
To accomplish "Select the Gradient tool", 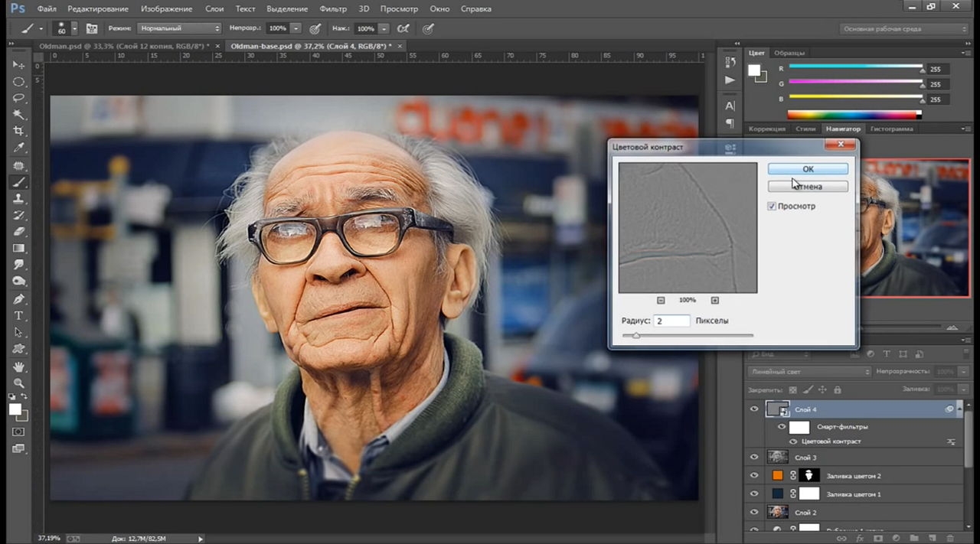I will pos(19,249).
